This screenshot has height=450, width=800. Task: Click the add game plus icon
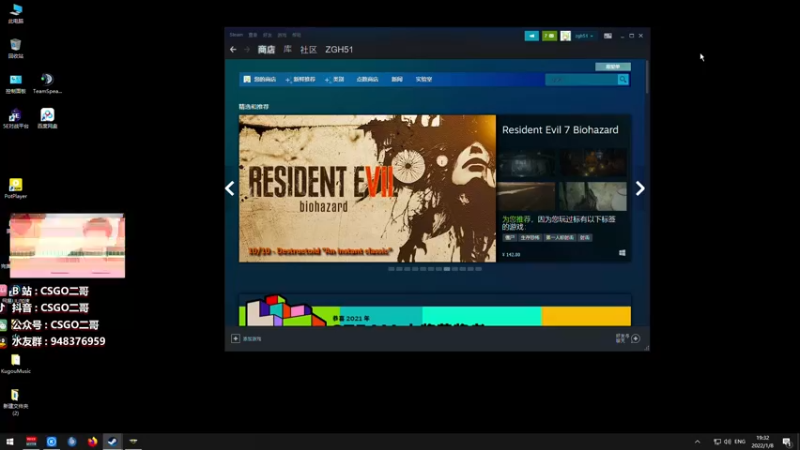(x=235, y=338)
